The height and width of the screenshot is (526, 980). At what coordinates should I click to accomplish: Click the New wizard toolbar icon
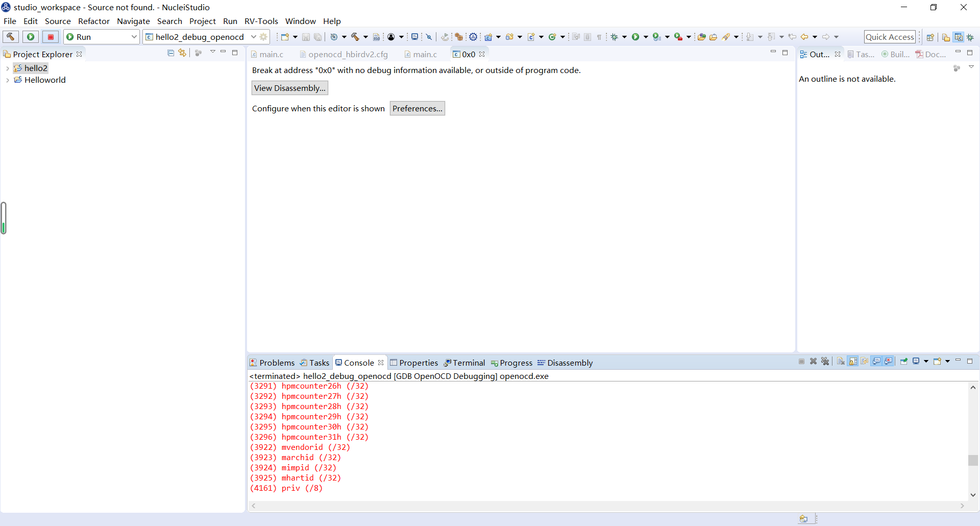click(285, 37)
